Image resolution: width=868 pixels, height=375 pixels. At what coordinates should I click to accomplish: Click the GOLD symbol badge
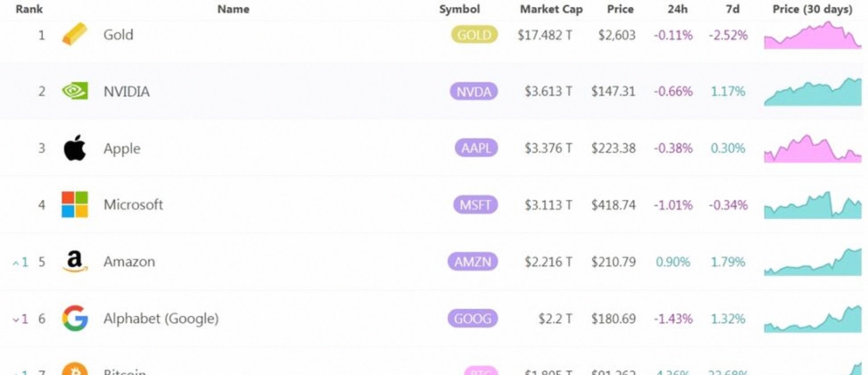[x=474, y=34]
